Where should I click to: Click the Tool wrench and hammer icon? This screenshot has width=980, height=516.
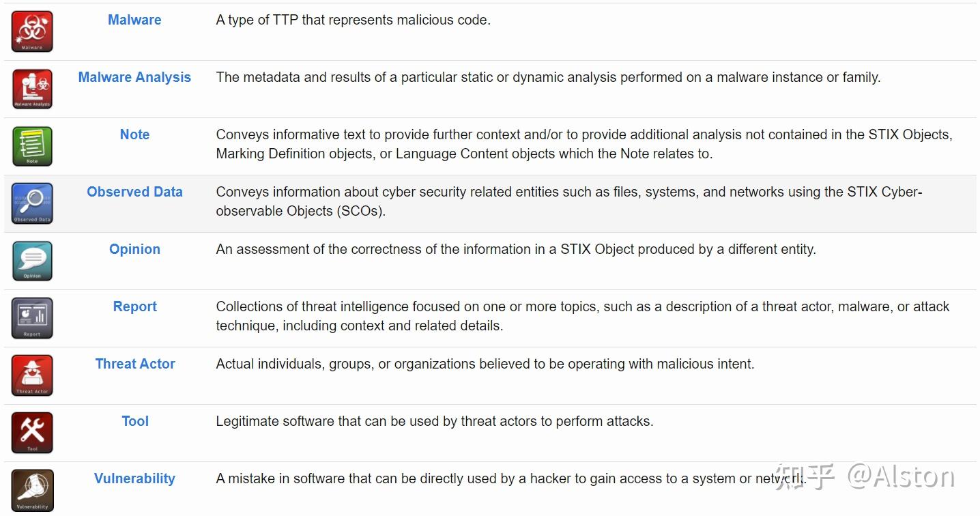32,433
